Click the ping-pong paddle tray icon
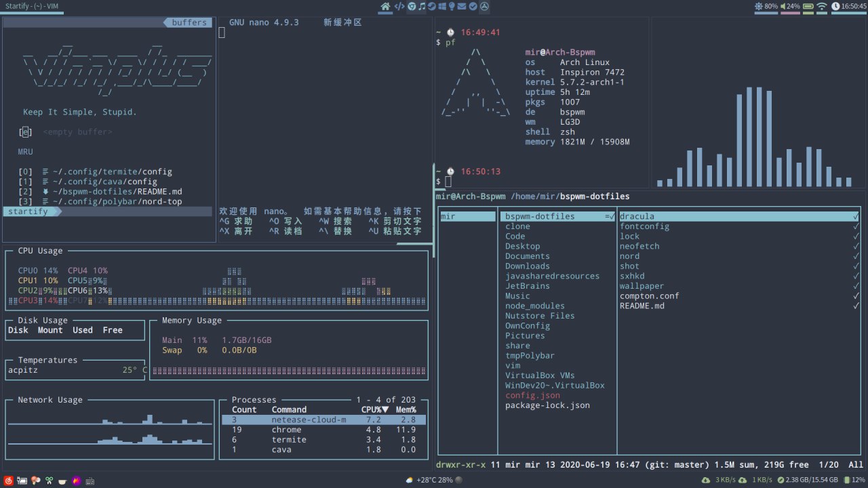This screenshot has width=868, height=488. click(35, 481)
